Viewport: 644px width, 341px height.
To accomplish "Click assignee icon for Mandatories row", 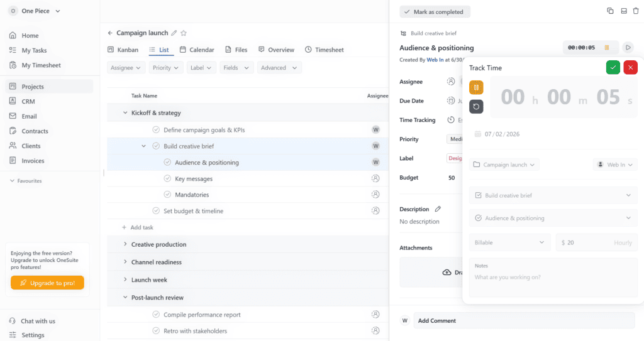I will point(375,195).
